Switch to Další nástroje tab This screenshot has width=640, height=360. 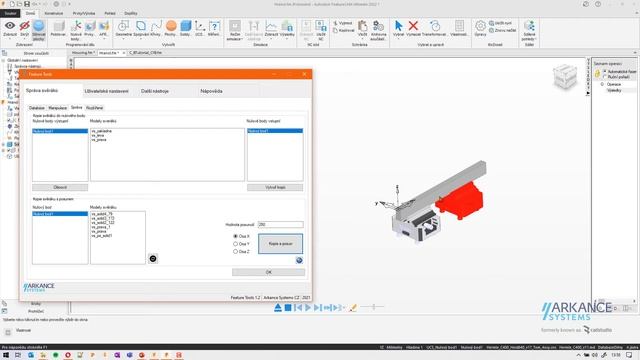[x=155, y=91]
